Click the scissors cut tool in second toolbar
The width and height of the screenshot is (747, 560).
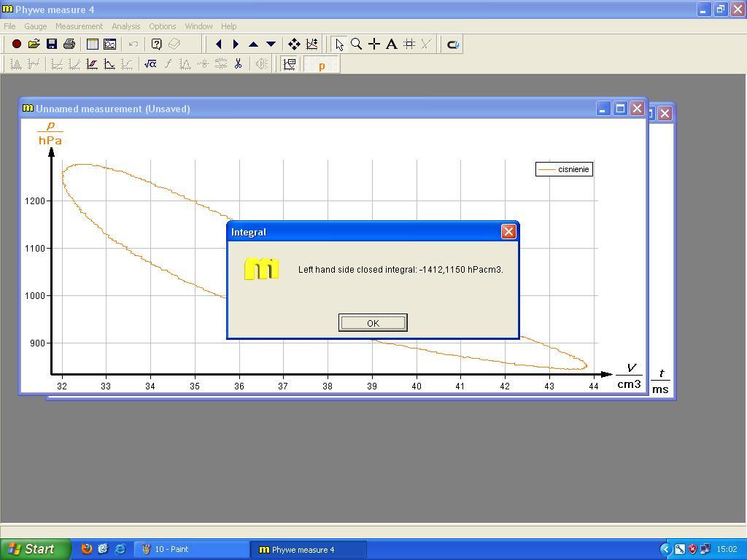coord(239,64)
